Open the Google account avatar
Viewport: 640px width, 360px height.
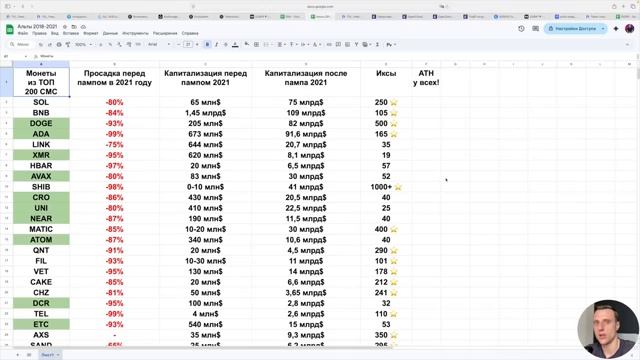[x=630, y=29]
